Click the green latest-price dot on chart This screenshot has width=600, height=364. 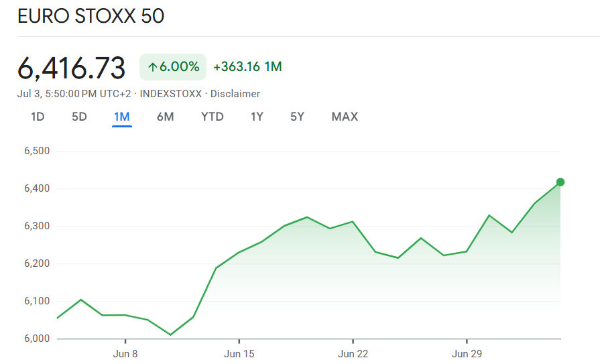click(x=560, y=182)
